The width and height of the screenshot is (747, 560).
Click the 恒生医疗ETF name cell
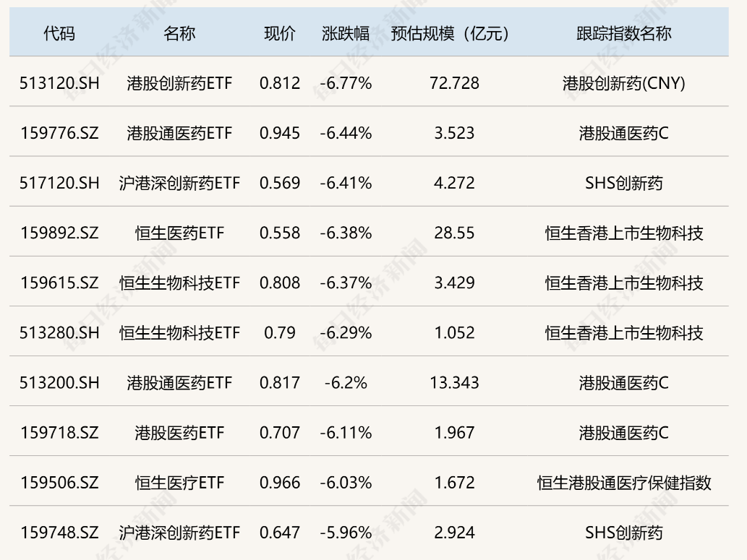tap(179, 482)
